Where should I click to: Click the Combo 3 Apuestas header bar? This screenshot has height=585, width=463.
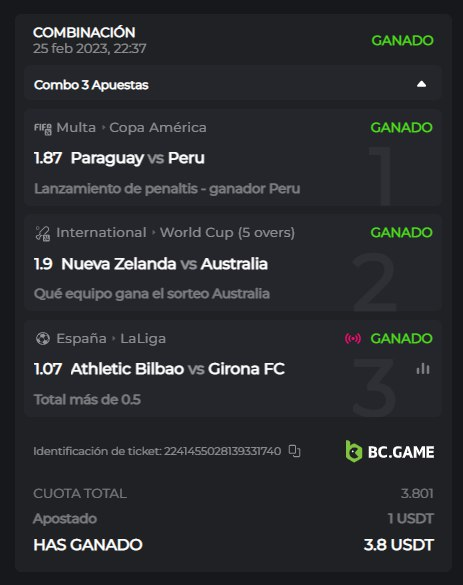[233, 85]
